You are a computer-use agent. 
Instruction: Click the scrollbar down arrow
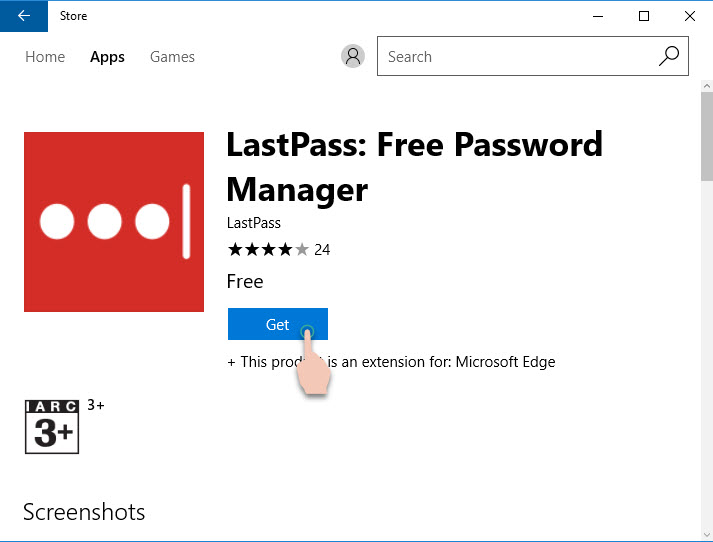(707, 535)
